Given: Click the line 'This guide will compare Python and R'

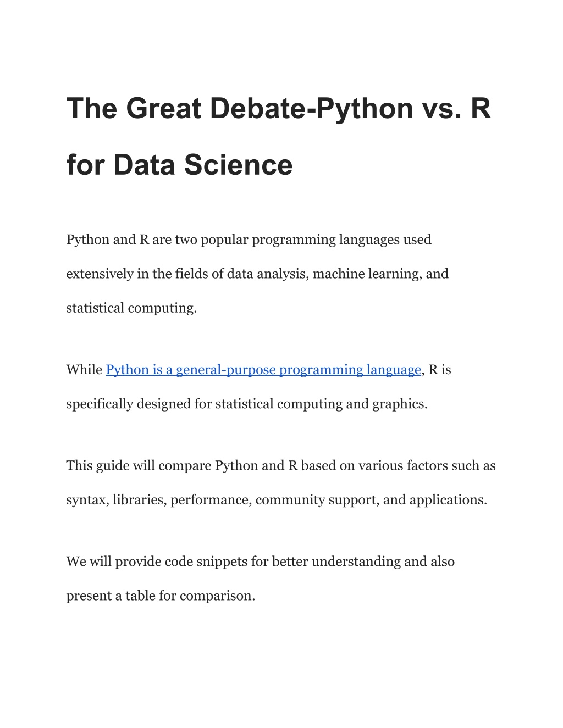Looking at the screenshot, I should (x=281, y=466).
